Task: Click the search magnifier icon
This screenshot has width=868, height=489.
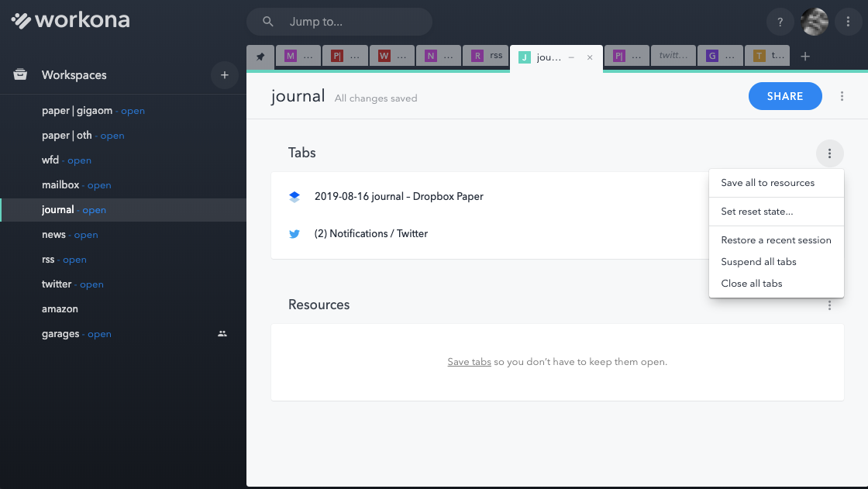Action: click(x=268, y=22)
